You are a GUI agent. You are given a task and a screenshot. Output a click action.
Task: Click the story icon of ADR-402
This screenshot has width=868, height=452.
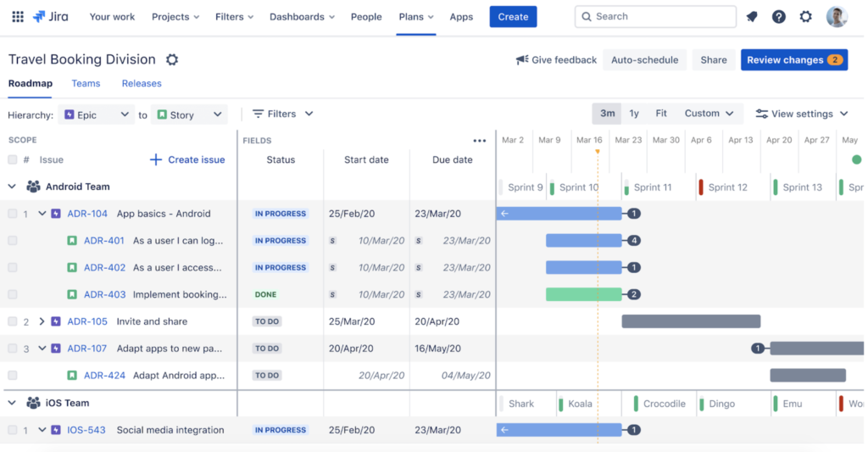[72, 267]
